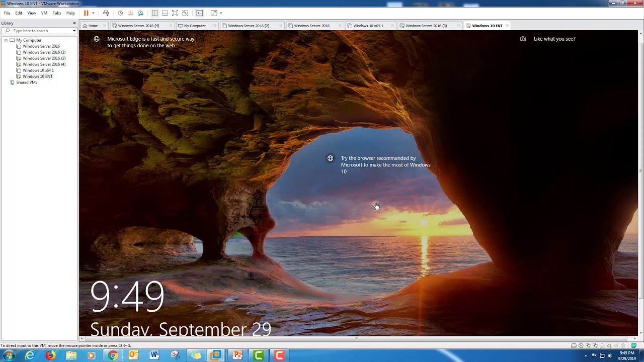This screenshot has width=644, height=362.
Task: Open Google Chrome from the taskbar
Action: pos(113,355)
